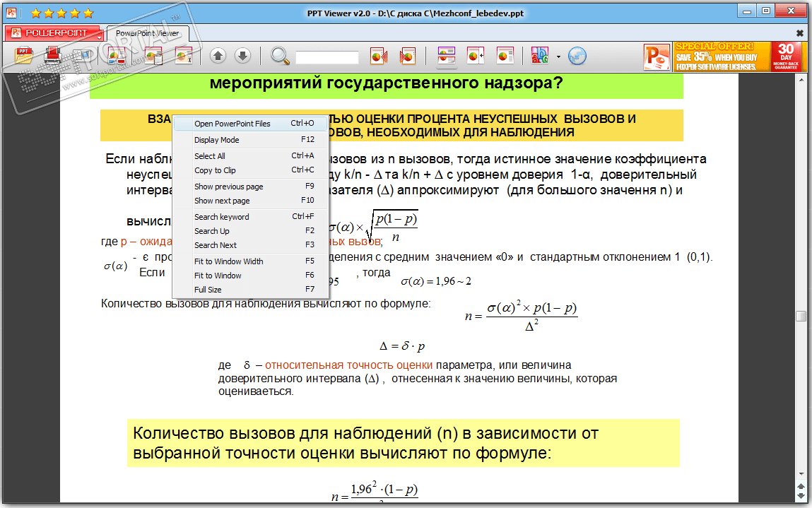
Task: Click the yellow box text 'Количество вызовов для наблюдений (n)'
Action: [295, 433]
